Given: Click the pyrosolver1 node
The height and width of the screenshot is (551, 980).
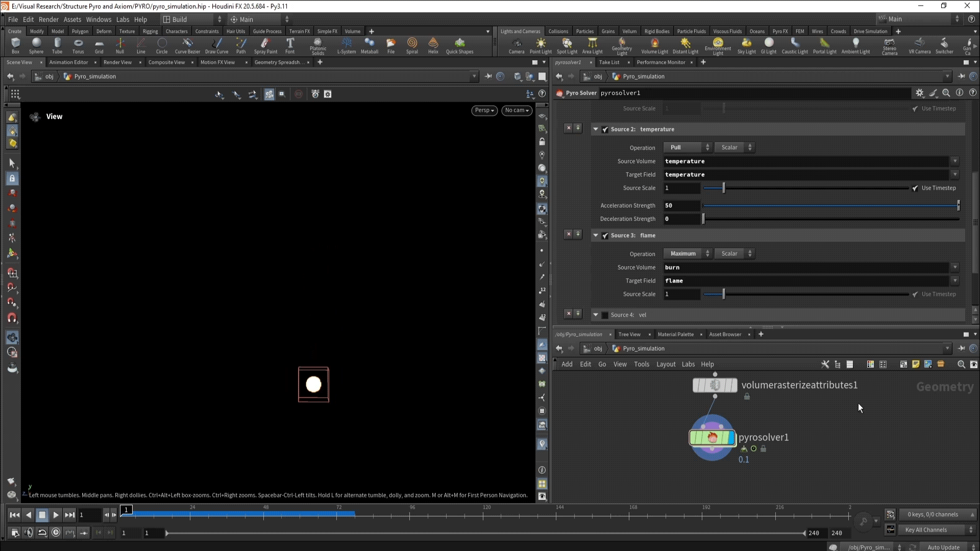Looking at the screenshot, I should pyautogui.click(x=712, y=438).
